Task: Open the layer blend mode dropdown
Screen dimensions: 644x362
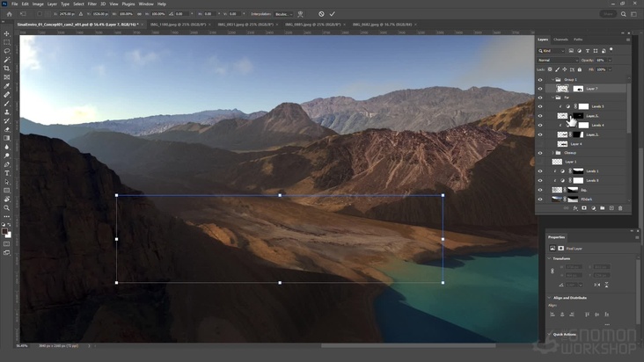Action: pyautogui.click(x=558, y=60)
